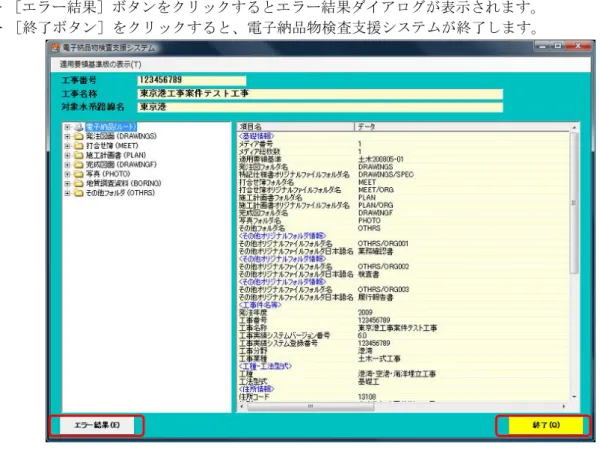Select the 施工計画書 (PLAN) tree item

116,155
